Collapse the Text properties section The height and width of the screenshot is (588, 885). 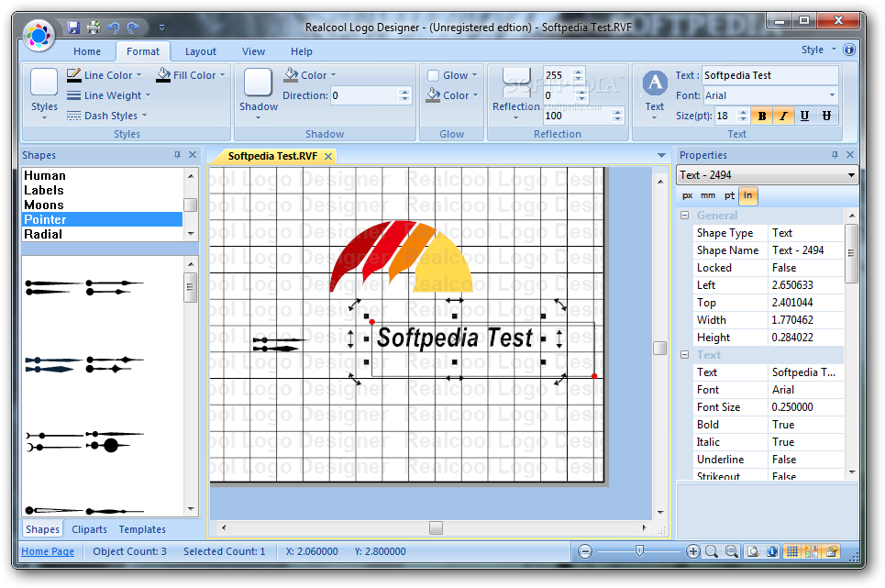pos(685,354)
